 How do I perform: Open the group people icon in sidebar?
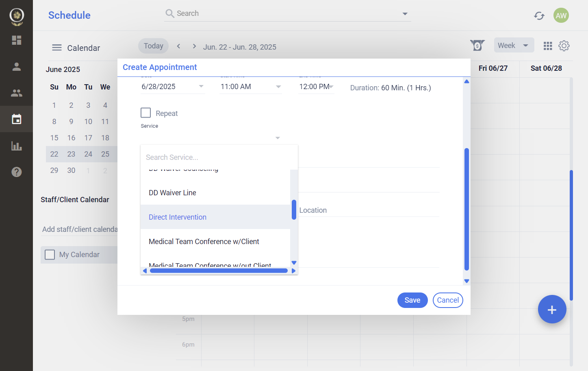[x=16, y=93]
